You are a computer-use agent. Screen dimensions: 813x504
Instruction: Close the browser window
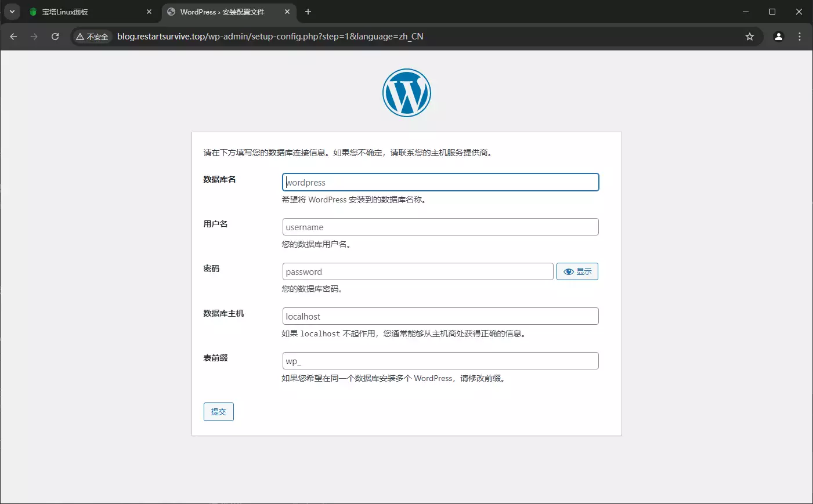[799, 12]
